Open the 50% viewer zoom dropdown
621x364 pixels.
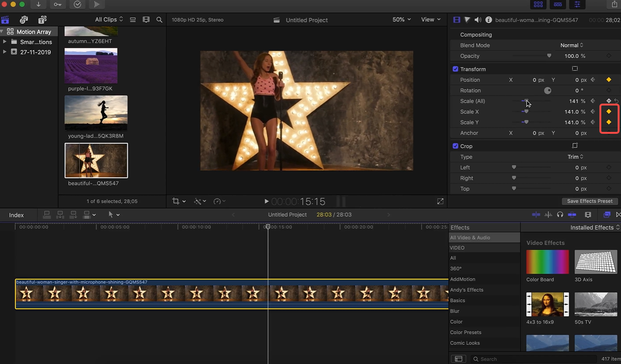(x=401, y=20)
